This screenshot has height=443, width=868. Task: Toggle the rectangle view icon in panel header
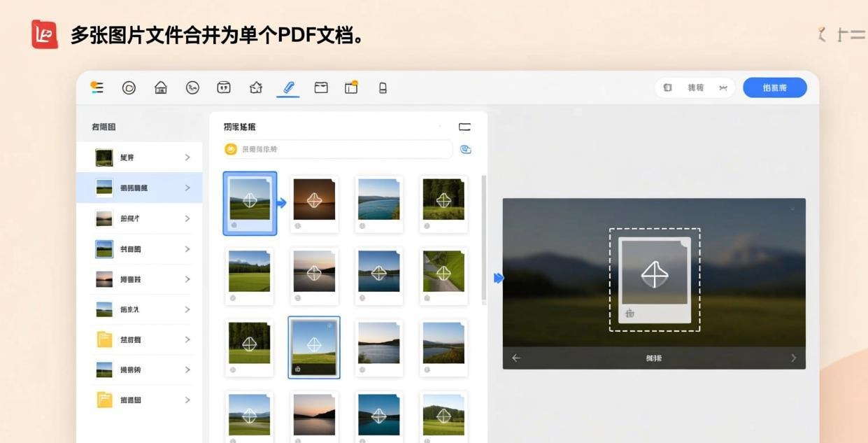(x=464, y=127)
